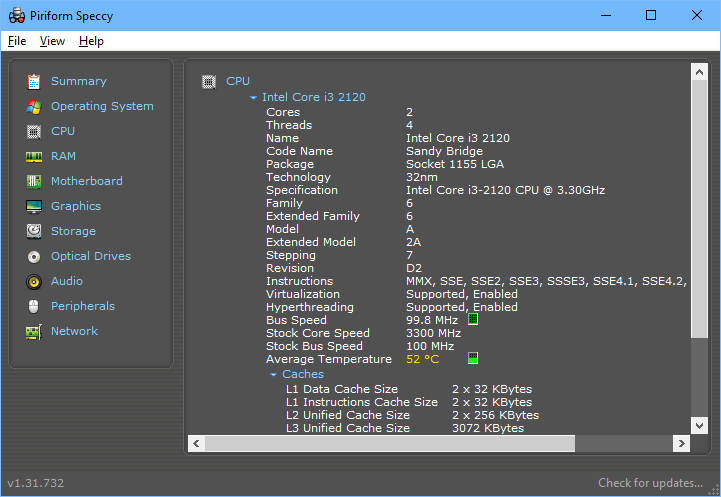Screen dimensions: 721x497
Task: Click the RAM memory stick icon
Action: [x=34, y=157]
